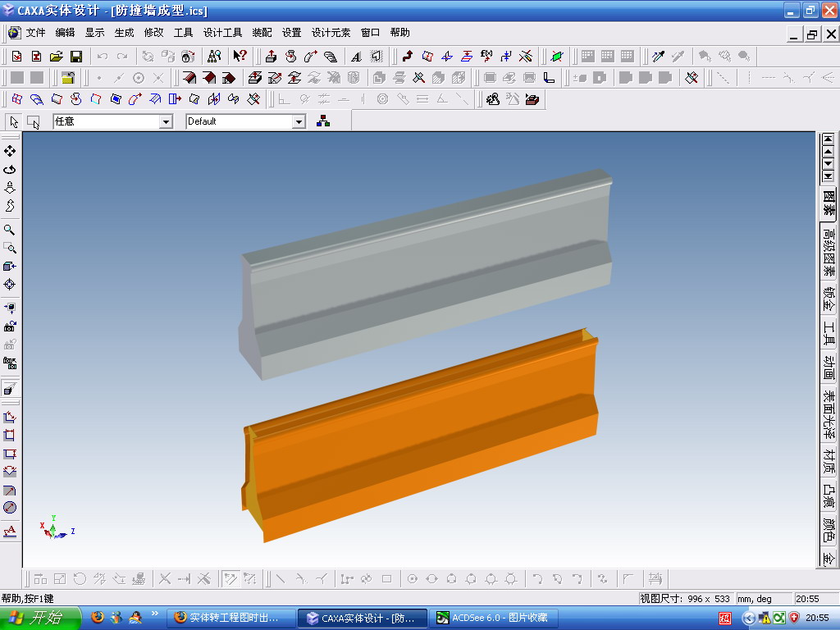Click the orange barrier mold model
This screenshot has width=840, height=630.
pyautogui.click(x=421, y=434)
